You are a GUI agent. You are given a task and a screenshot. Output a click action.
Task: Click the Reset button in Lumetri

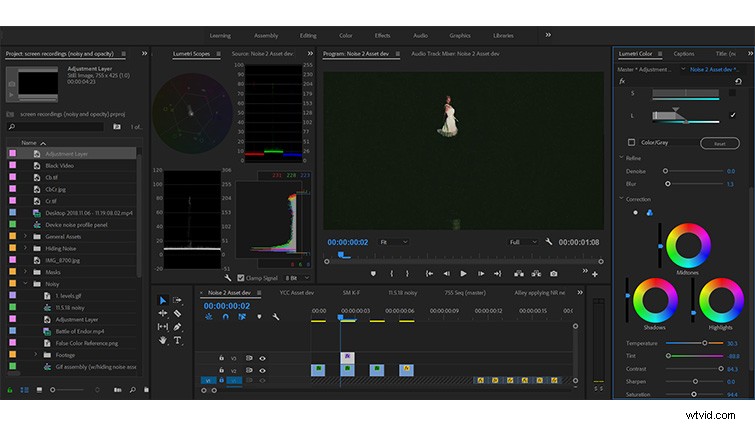click(x=719, y=143)
